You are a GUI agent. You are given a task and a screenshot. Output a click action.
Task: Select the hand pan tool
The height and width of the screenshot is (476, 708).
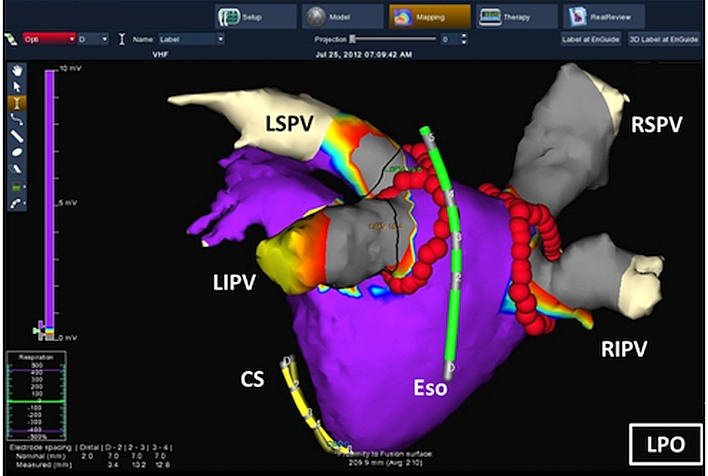coord(17,70)
